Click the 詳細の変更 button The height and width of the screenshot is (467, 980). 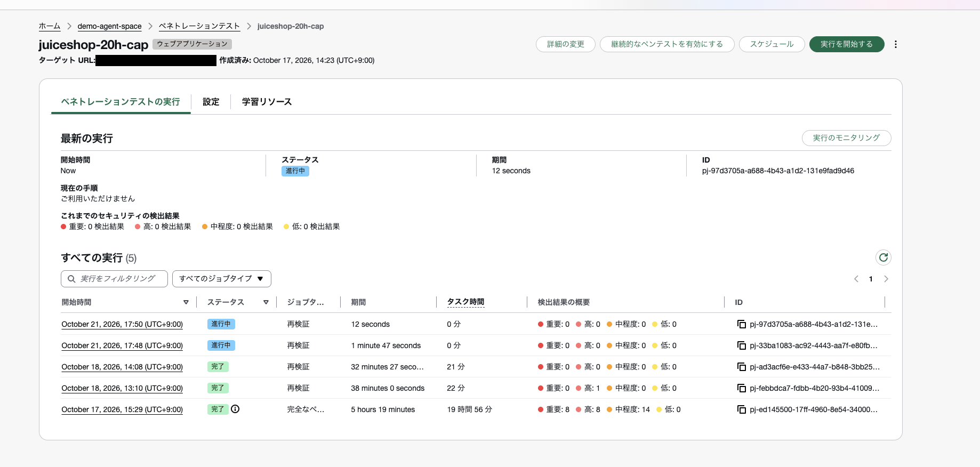pos(566,44)
